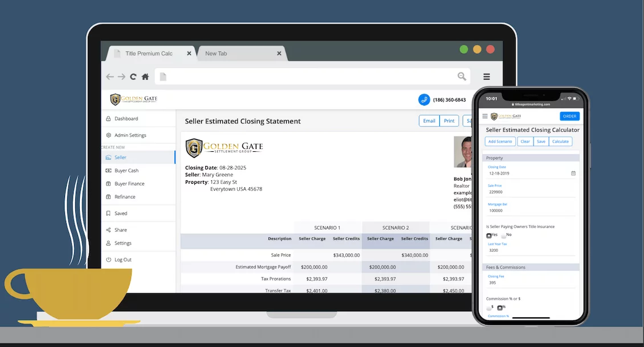Image resolution: width=644 pixels, height=347 pixels.
Task: Reload the page with the refresh icon
Action: tap(133, 76)
